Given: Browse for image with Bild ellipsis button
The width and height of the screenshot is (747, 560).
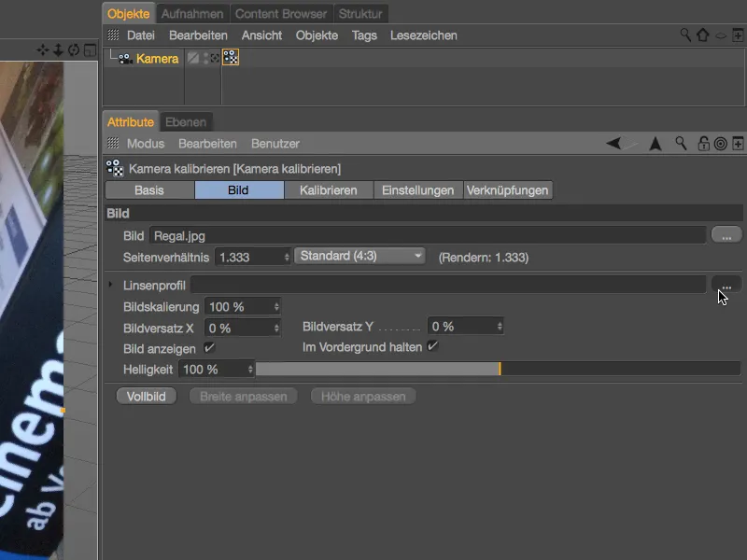Looking at the screenshot, I should pos(726,235).
